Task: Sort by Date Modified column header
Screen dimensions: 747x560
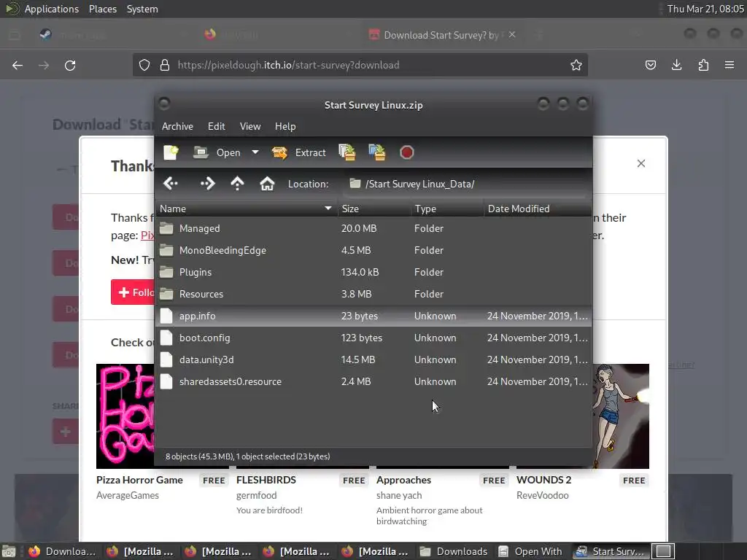Action: click(538, 209)
